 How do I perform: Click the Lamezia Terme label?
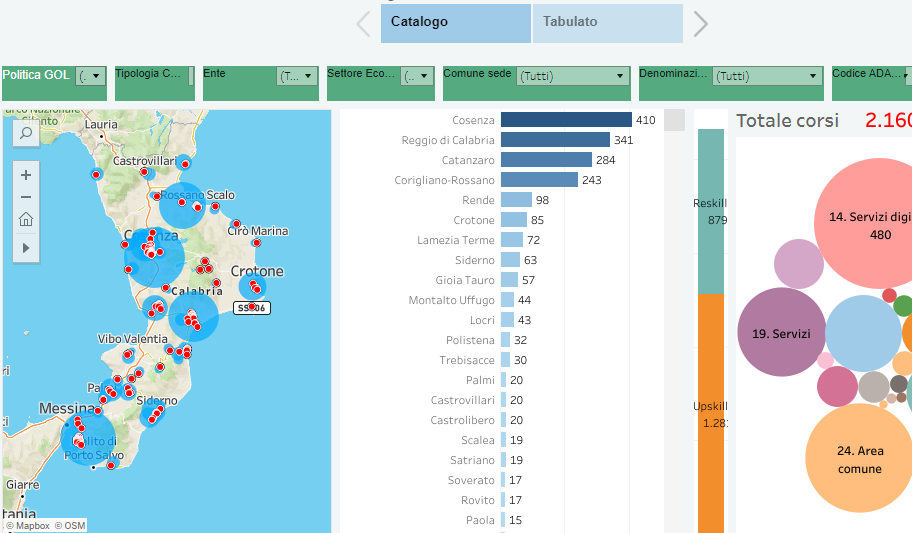[x=455, y=240]
